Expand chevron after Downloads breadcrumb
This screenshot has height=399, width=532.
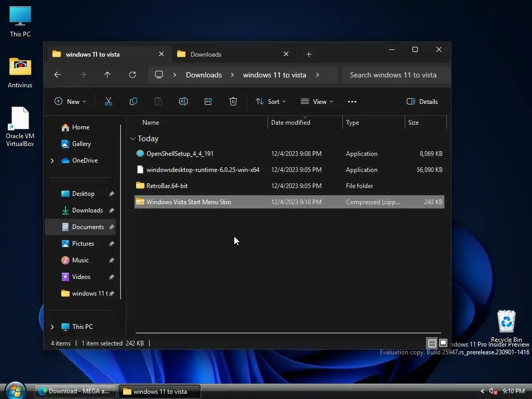(232, 75)
